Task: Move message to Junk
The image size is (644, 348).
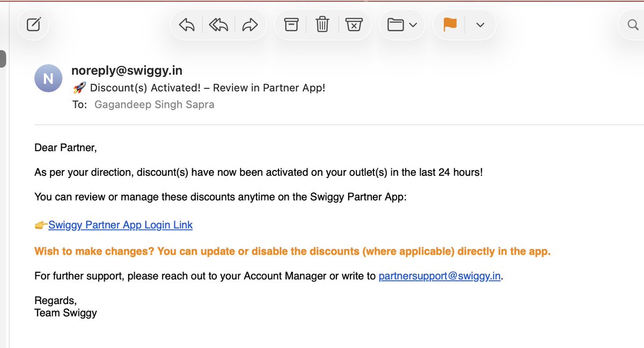Action: (x=354, y=25)
